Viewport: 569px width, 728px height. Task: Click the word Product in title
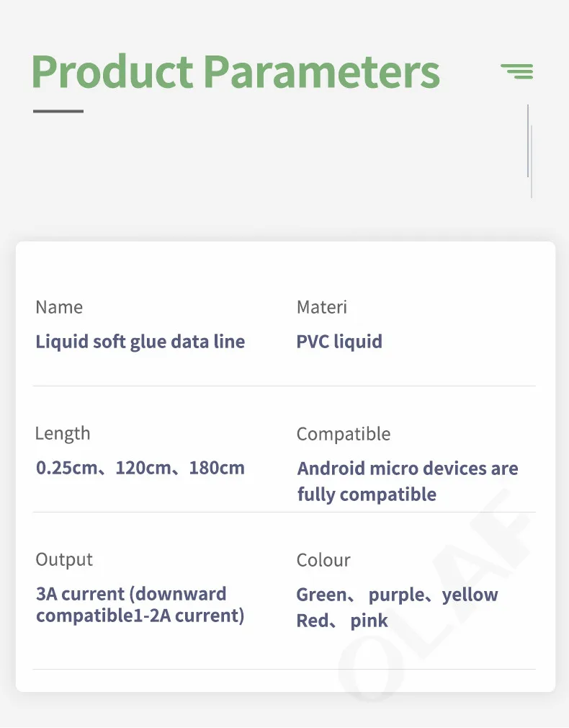coord(112,71)
